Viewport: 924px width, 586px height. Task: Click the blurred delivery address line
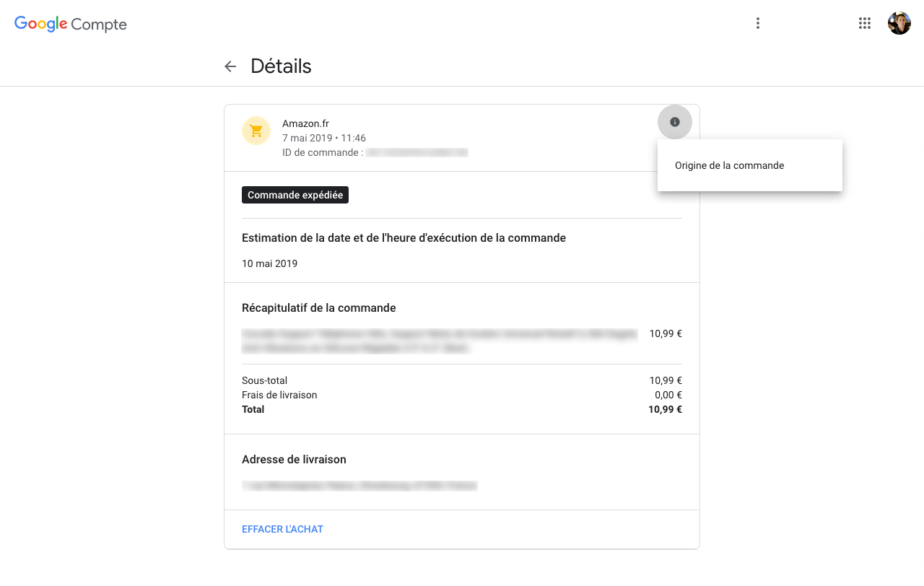coord(359,486)
